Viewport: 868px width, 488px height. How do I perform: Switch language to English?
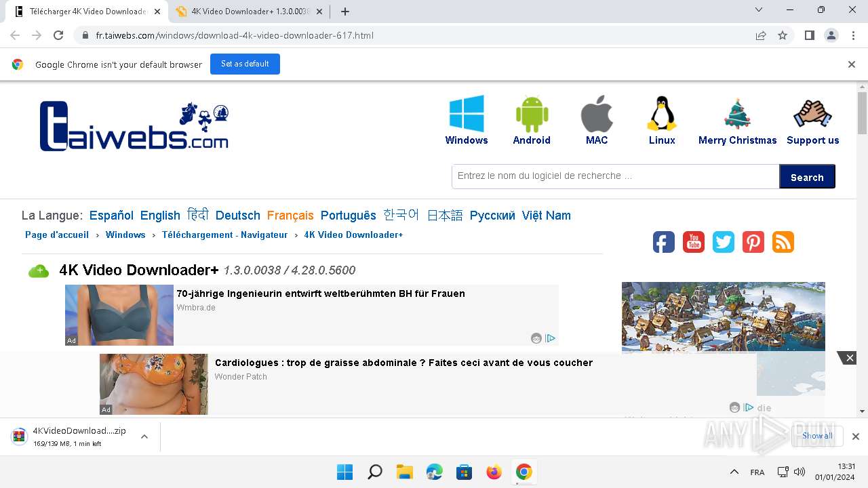click(x=160, y=216)
